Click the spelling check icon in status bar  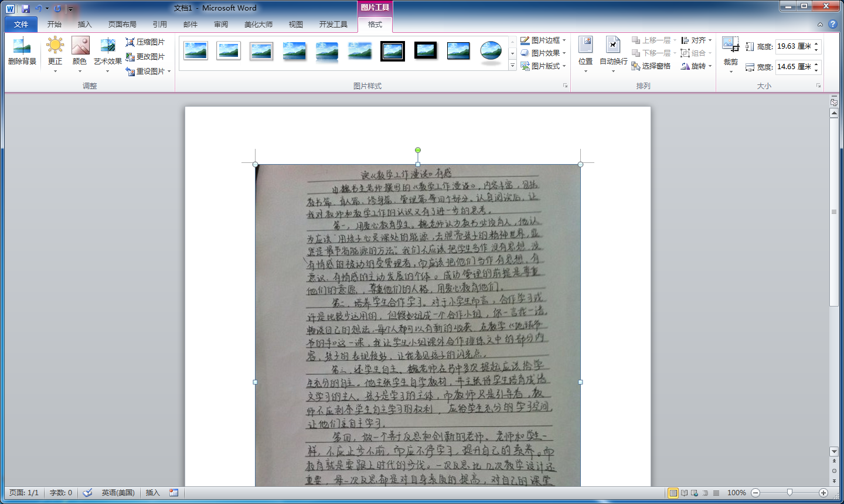click(x=87, y=493)
